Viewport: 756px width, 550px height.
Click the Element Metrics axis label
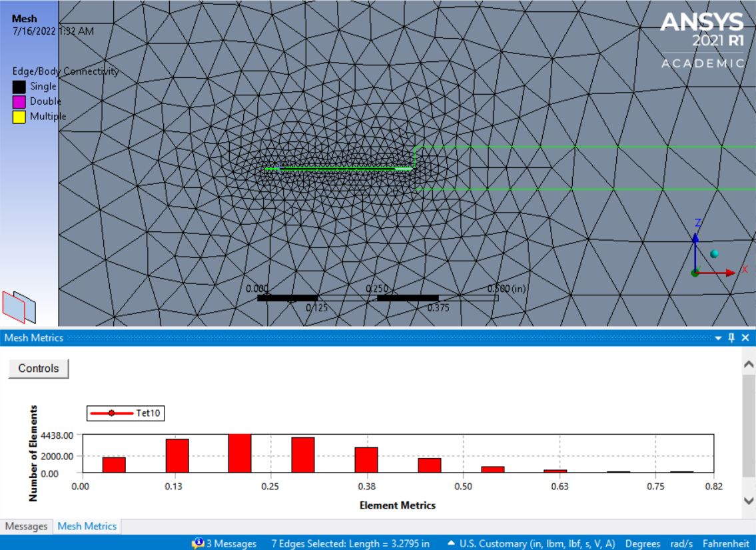point(397,505)
